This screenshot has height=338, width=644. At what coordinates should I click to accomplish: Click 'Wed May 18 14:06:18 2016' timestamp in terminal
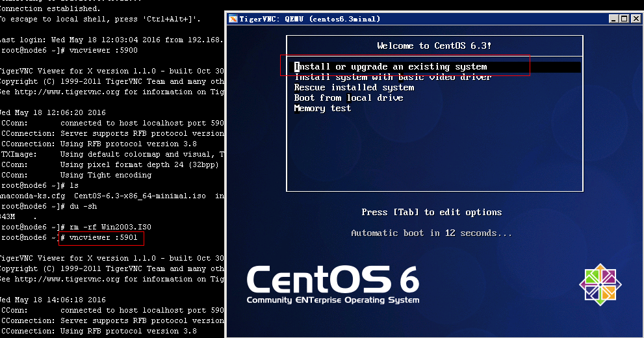53,300
